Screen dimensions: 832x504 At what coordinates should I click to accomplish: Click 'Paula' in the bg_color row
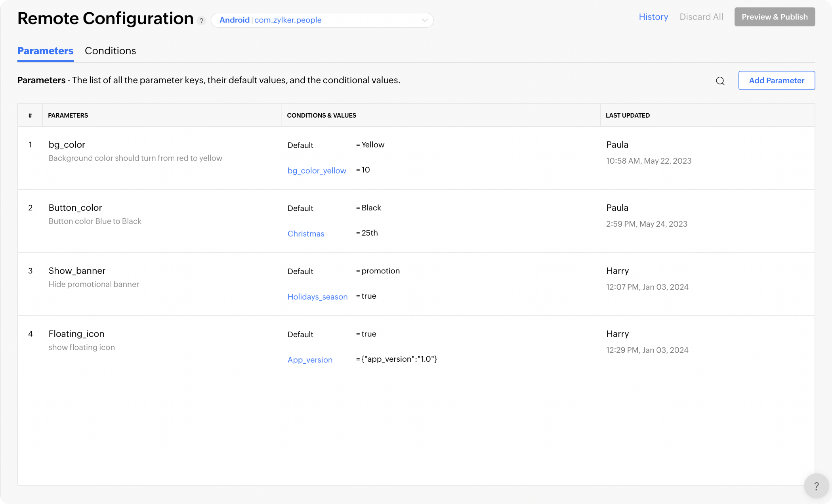click(x=617, y=144)
